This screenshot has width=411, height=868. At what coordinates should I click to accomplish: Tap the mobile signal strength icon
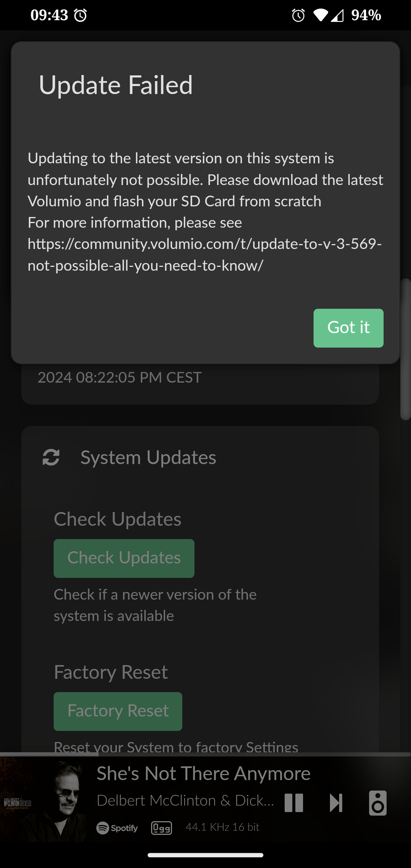[x=337, y=15]
